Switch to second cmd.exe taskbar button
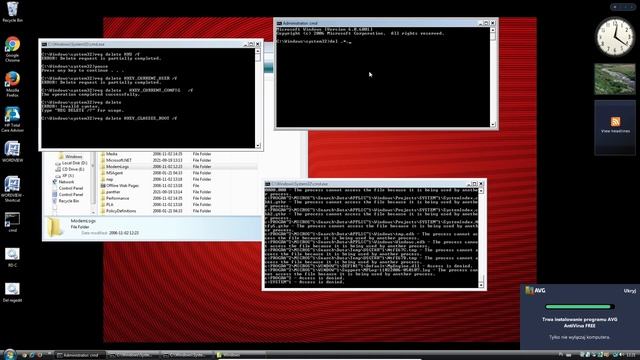 pos(134,356)
